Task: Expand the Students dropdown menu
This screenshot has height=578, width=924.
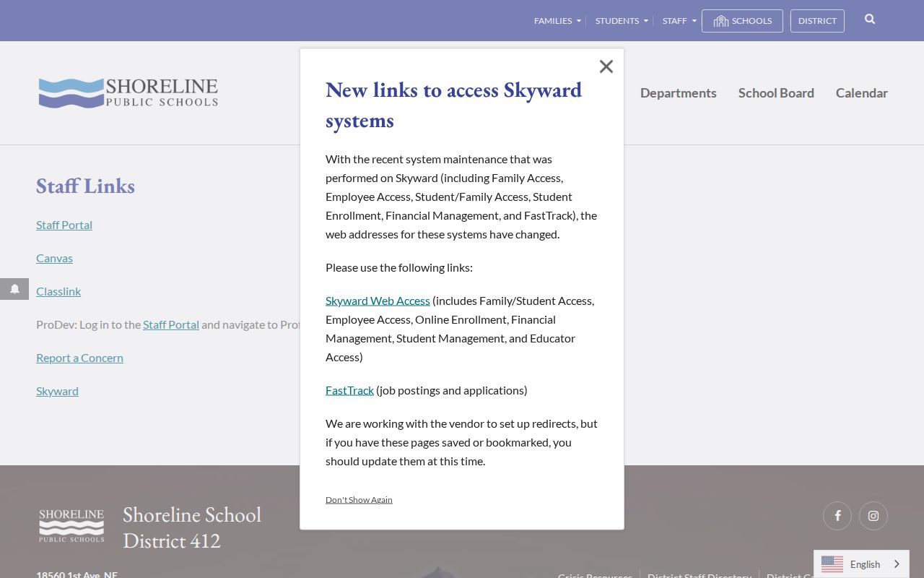Action: 622,21
